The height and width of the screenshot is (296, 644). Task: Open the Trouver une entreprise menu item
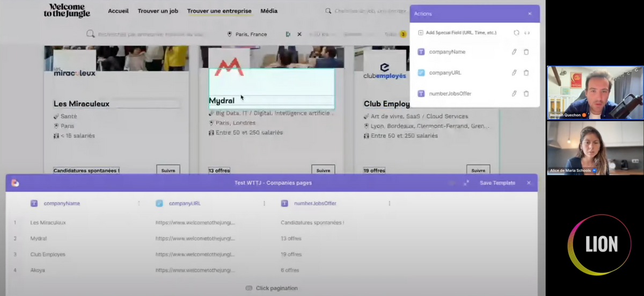click(x=219, y=11)
